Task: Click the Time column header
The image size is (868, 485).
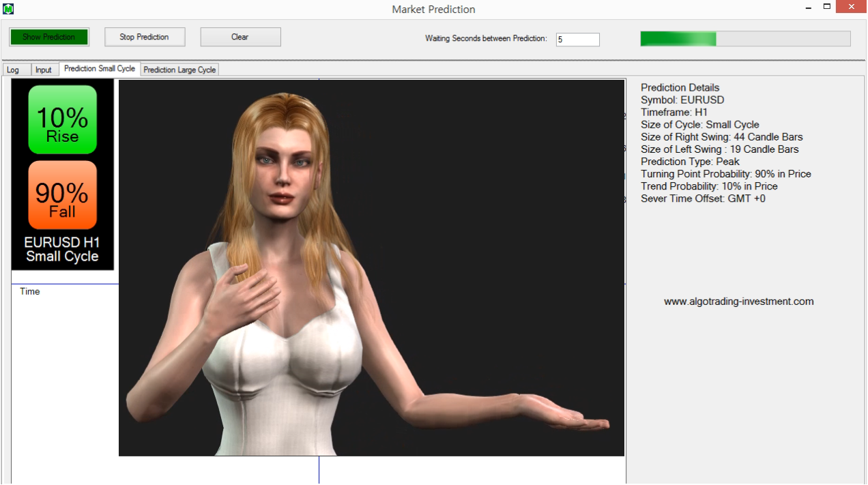Action: coord(30,292)
